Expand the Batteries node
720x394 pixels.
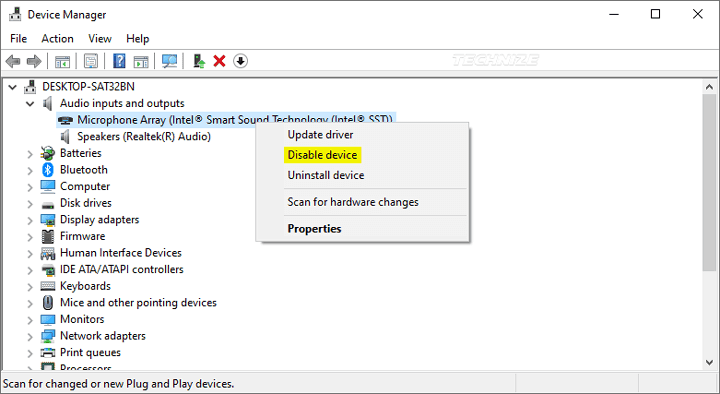[30, 154]
